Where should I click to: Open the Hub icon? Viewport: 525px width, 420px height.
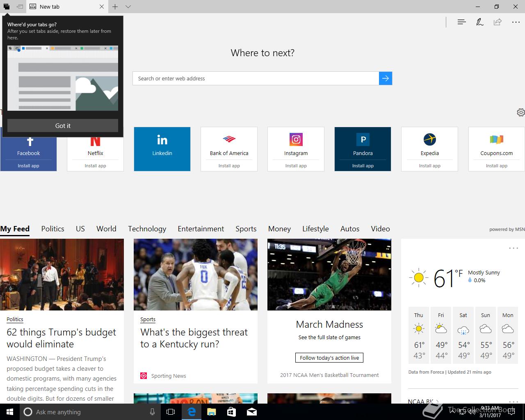[x=461, y=22]
